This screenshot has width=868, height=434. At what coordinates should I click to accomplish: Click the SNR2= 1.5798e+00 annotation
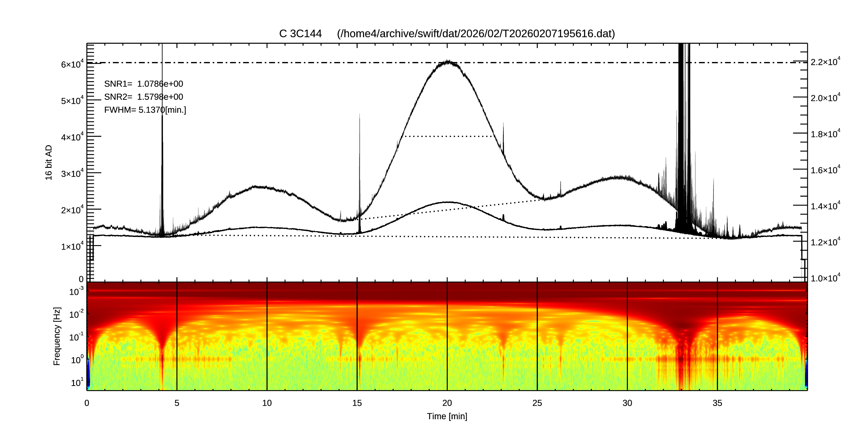tap(144, 97)
